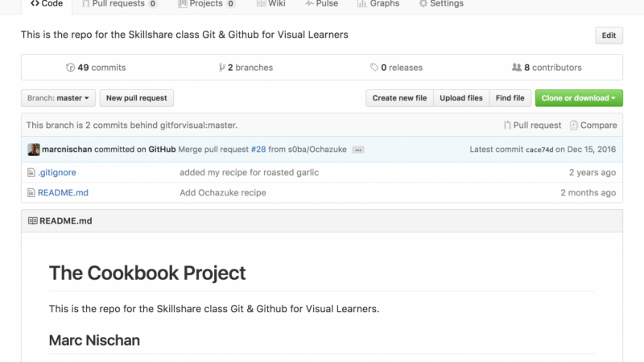Viewport: 644px width, 362px height.
Task: View the 49 commits history
Action: tap(96, 68)
